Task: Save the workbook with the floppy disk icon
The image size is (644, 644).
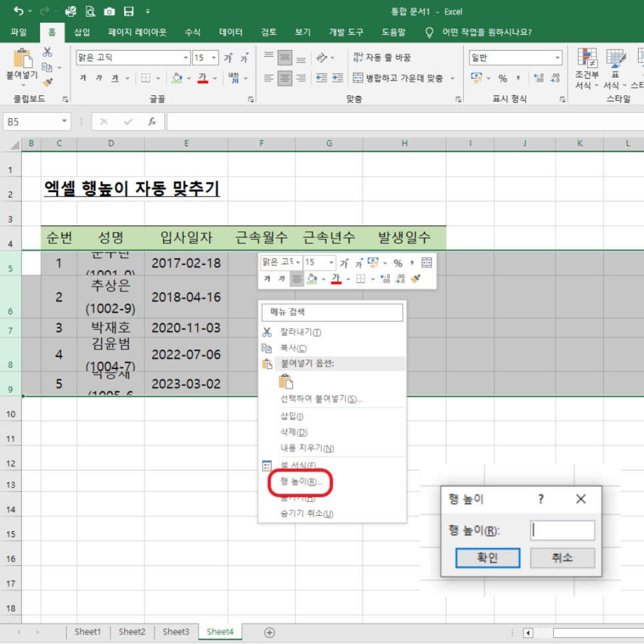Action: point(129,11)
